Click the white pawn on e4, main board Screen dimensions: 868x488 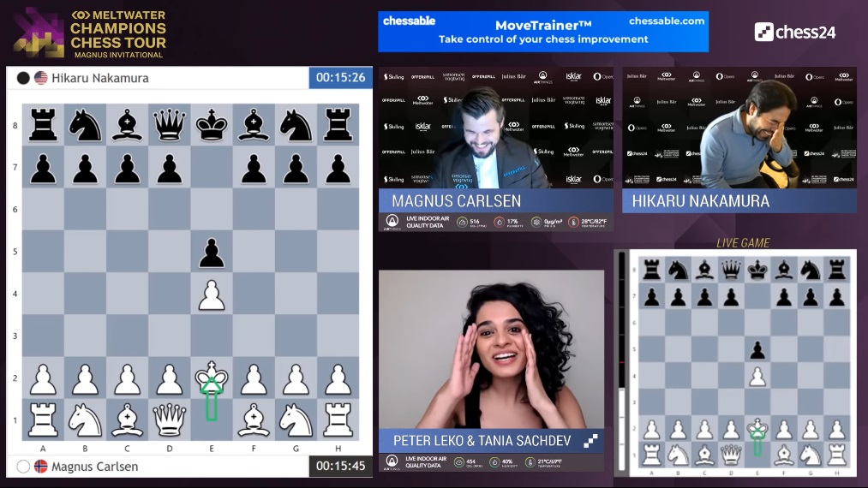tap(212, 295)
